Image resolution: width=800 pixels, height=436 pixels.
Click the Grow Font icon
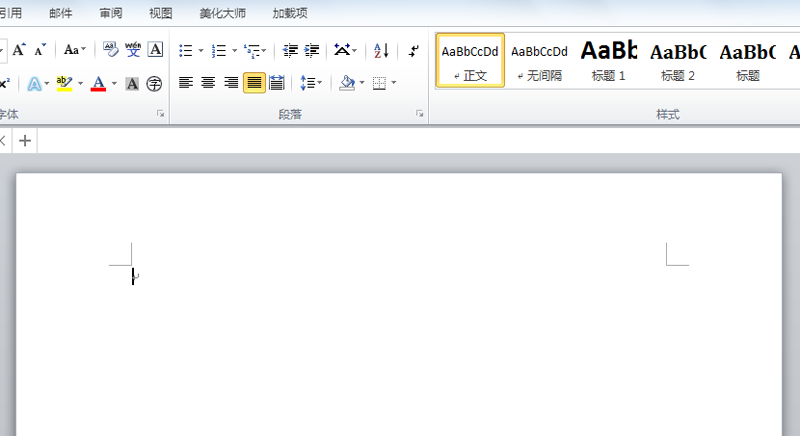coord(19,50)
